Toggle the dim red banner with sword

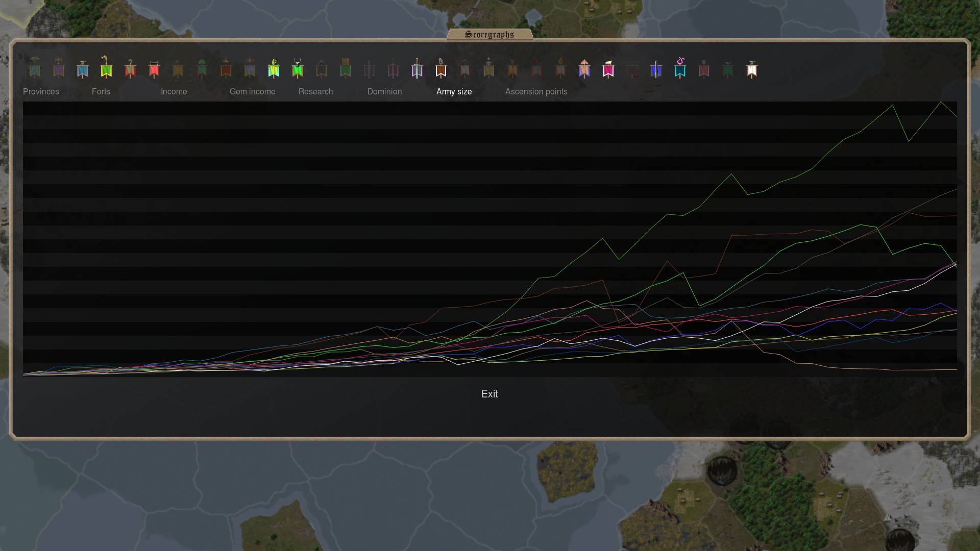click(393, 67)
